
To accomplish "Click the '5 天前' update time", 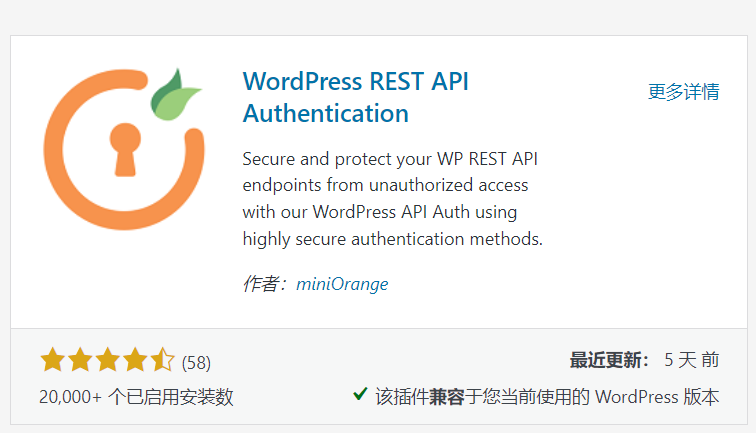I will [691, 360].
